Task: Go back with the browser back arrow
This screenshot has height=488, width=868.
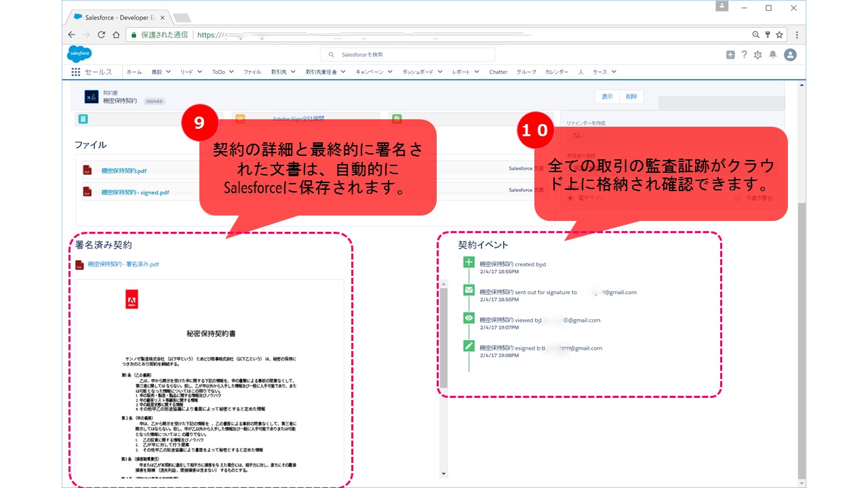Action: coord(72,35)
